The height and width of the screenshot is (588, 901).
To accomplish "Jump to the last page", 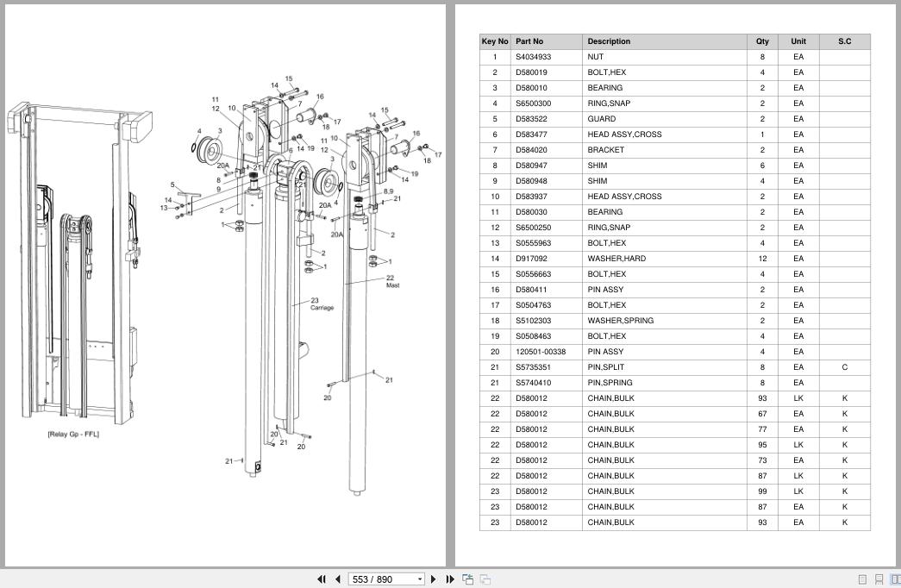I will (450, 579).
